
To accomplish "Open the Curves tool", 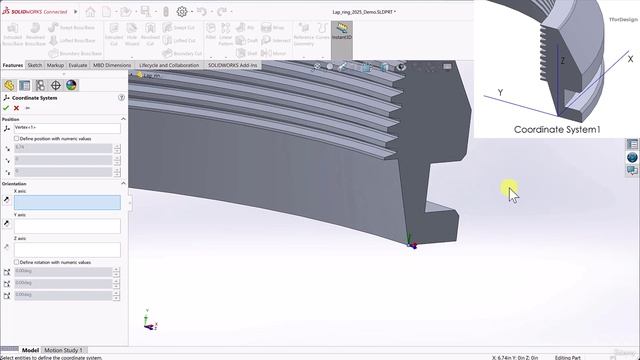I will 322,31.
